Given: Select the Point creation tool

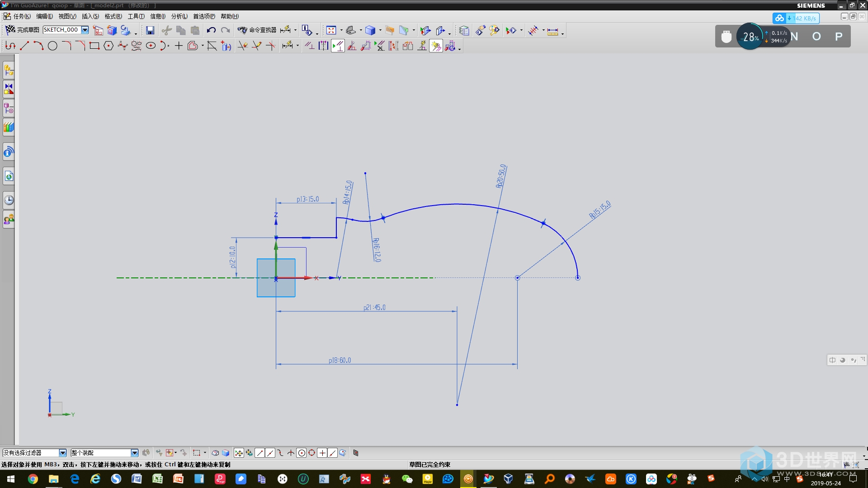Looking at the screenshot, I should [179, 46].
